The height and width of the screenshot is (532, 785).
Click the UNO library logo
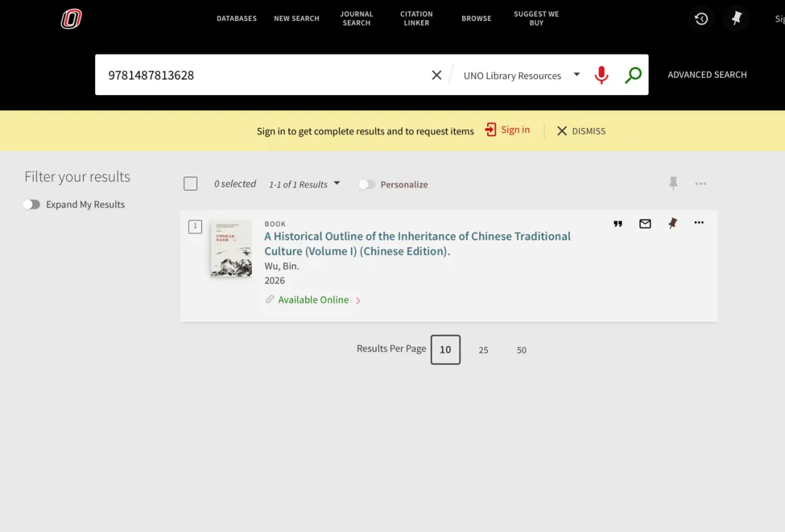pyautogui.click(x=71, y=19)
